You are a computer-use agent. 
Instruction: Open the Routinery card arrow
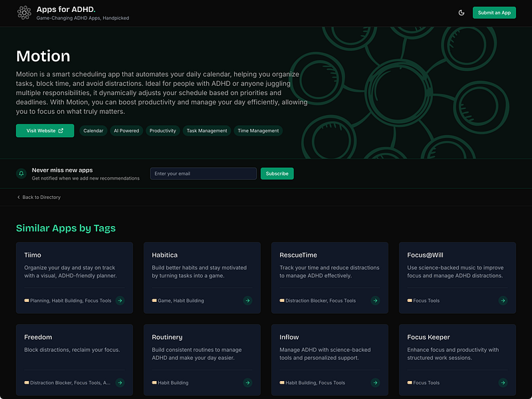247,383
